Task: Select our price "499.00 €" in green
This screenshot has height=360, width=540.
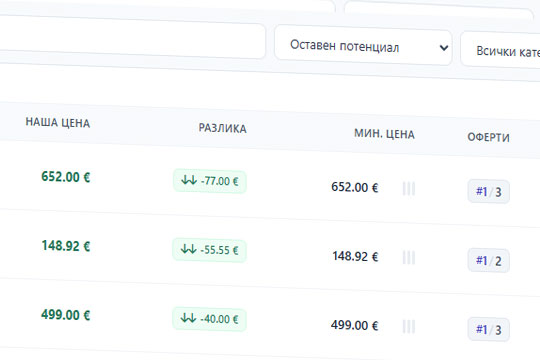Action: pos(65,315)
